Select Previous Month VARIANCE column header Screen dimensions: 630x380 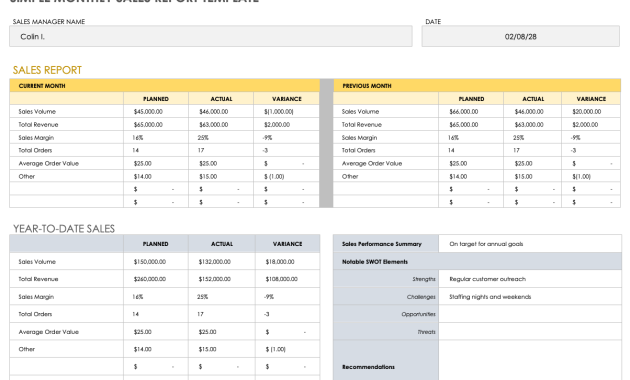point(591,99)
